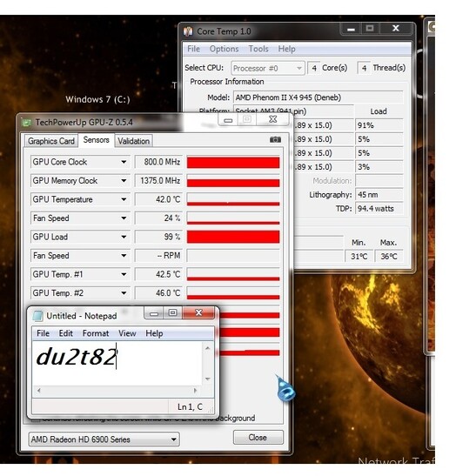Open the Fan Speed percent sensor dropdown
Viewport: 476px width, 476px height.
pos(124,218)
